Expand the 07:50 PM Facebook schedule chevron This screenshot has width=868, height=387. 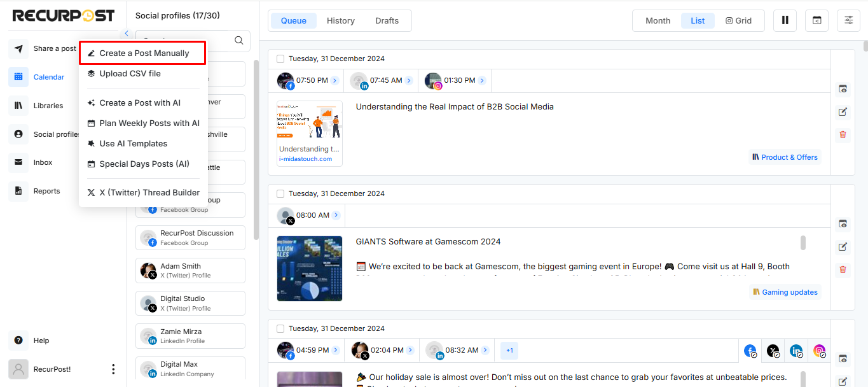pyautogui.click(x=335, y=81)
